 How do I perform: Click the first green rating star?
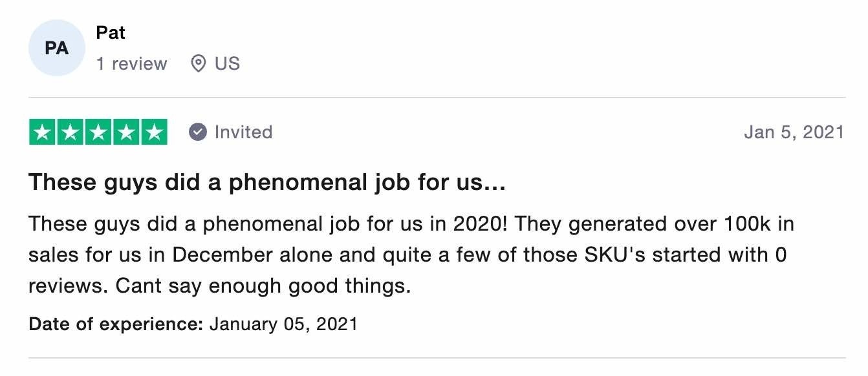pos(43,132)
